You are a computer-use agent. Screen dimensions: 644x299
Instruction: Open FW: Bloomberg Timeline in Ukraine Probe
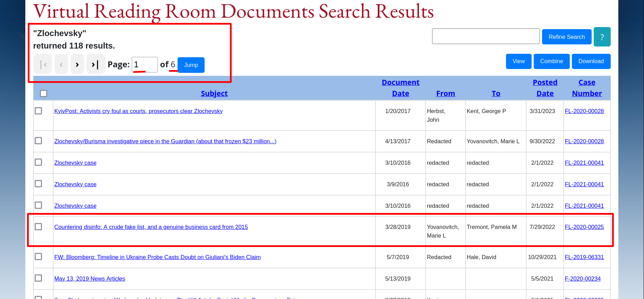pyautogui.click(x=157, y=257)
